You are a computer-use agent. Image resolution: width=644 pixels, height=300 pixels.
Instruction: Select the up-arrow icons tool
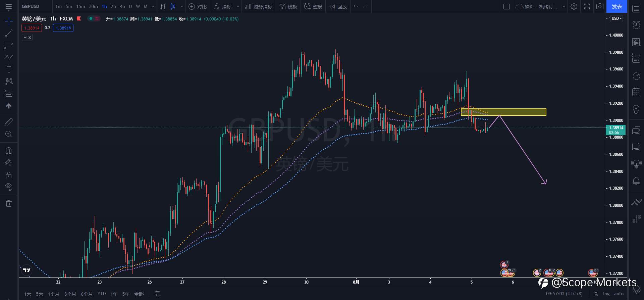point(9,106)
